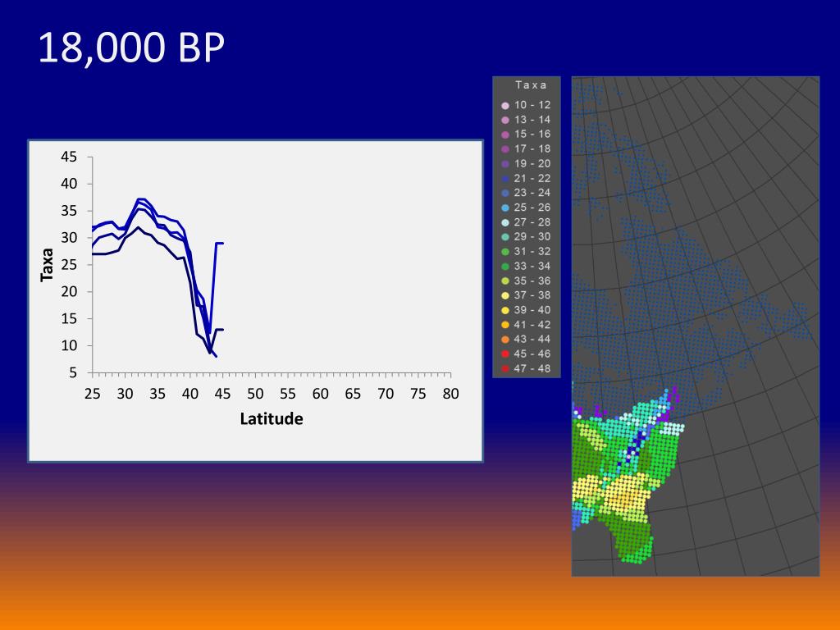The height and width of the screenshot is (630, 840).
Task: Select the 47 - 48 legend swatch
Action: [x=504, y=368]
